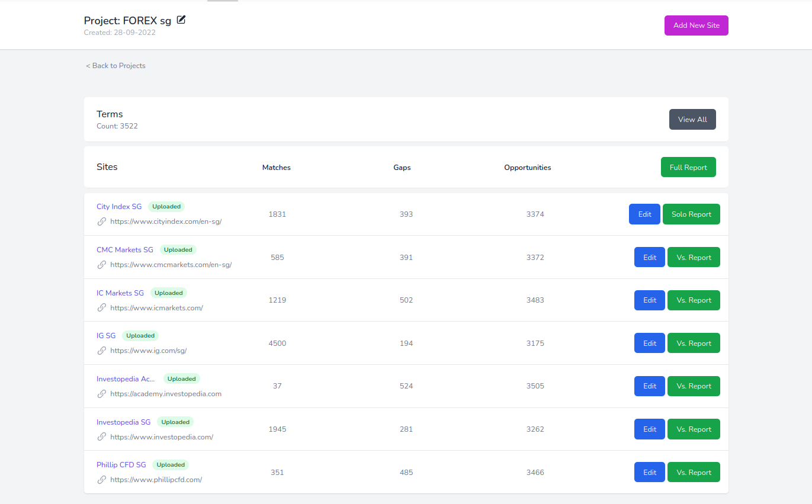Click the Add New Site button

[697, 25]
